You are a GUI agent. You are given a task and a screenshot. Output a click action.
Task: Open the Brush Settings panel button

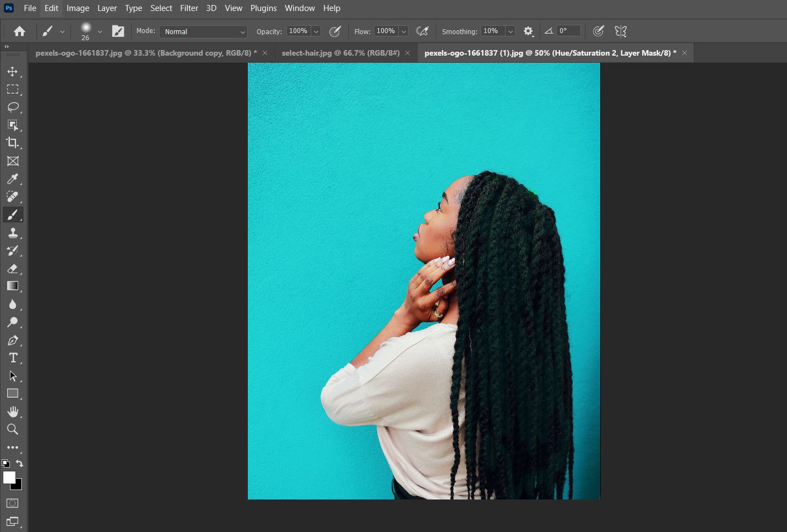pyautogui.click(x=118, y=31)
